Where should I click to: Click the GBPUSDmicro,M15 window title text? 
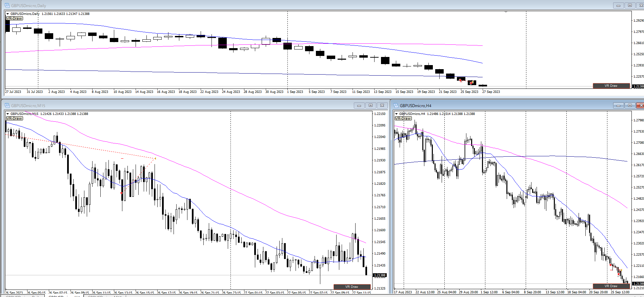[x=28, y=106]
